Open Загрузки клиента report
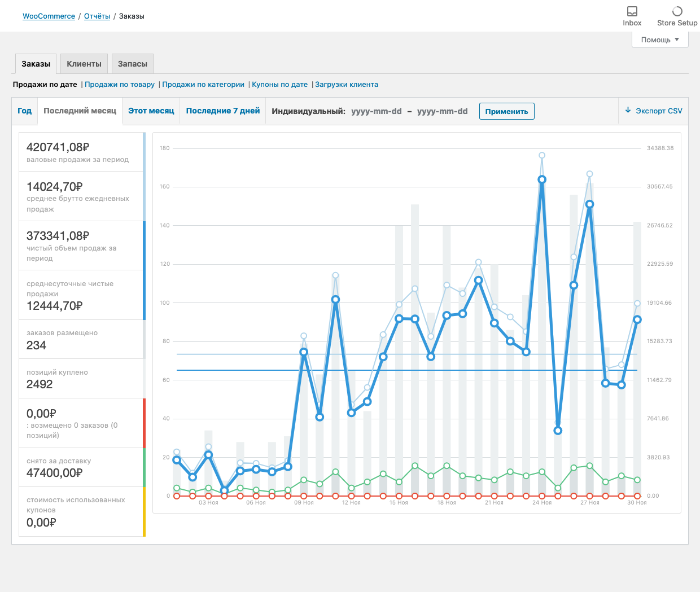The width and height of the screenshot is (700, 592). (347, 85)
